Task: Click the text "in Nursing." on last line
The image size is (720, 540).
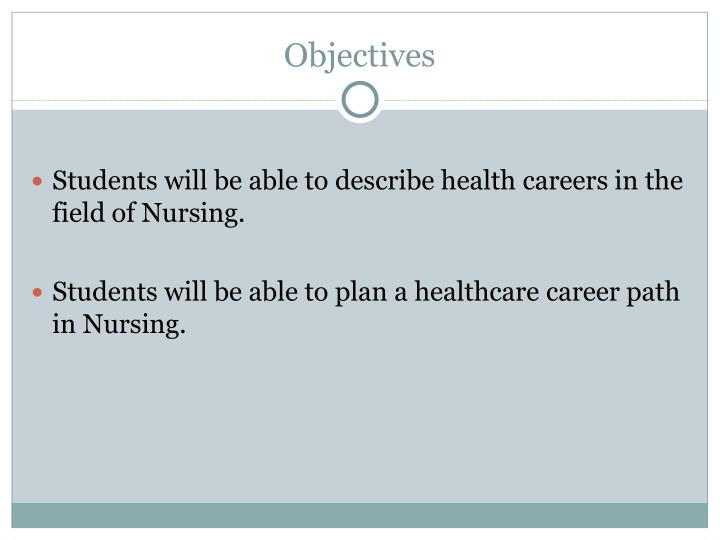Action: 118,325
